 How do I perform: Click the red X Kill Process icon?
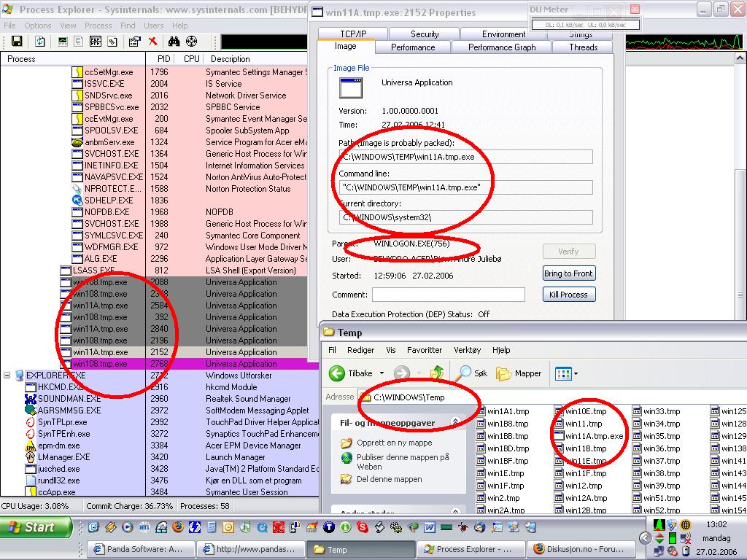tap(153, 42)
